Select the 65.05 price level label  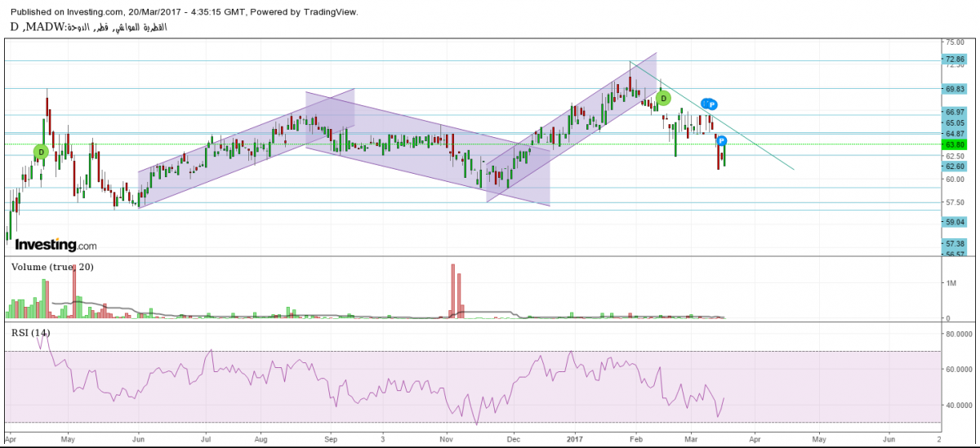coord(955,122)
